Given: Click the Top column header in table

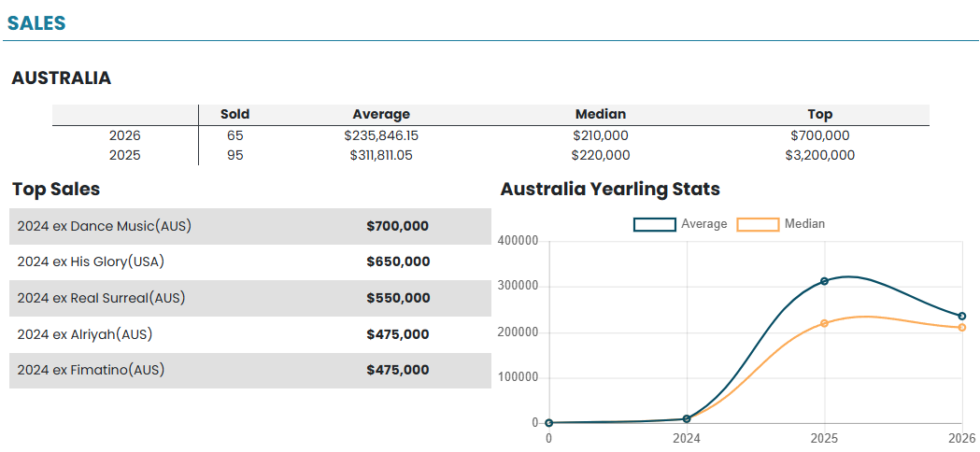Looking at the screenshot, I should point(819,114).
